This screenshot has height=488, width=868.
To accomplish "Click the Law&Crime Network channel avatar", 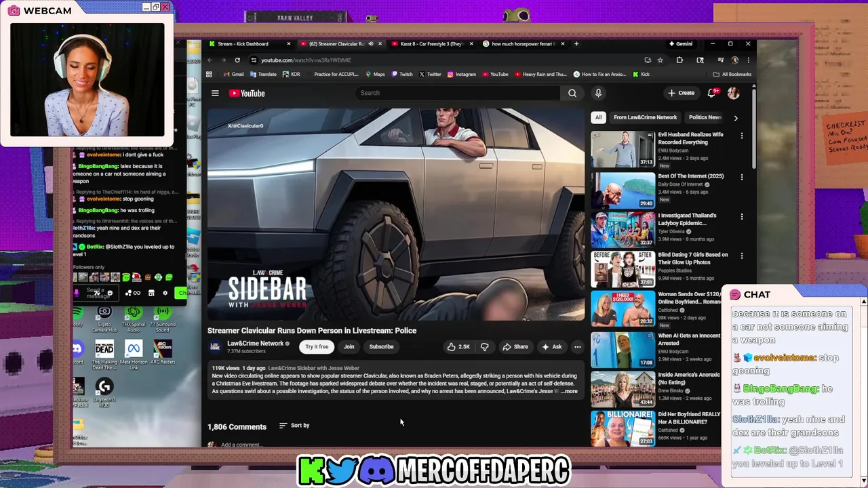I will click(x=215, y=346).
